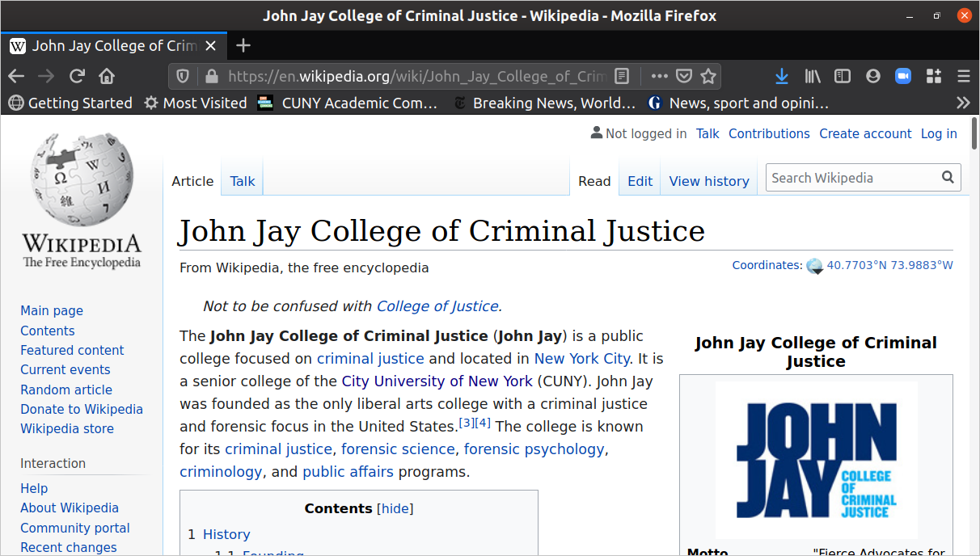Screen dimensions: 980x556
Task: Click the Search Wikipedia input field
Action: click(x=853, y=178)
